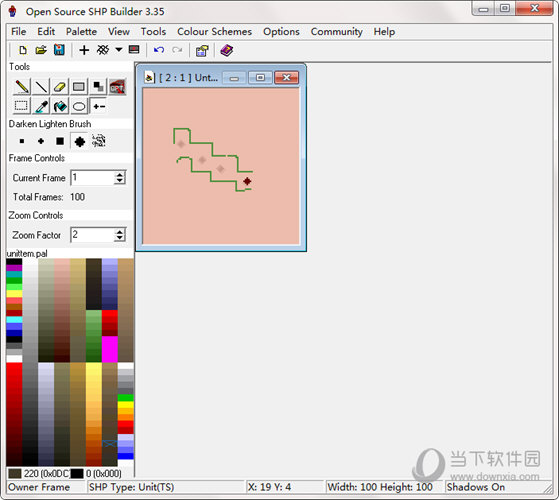Image resolution: width=559 pixels, height=500 pixels.
Task: Open the Tools menu
Action: [x=153, y=32]
